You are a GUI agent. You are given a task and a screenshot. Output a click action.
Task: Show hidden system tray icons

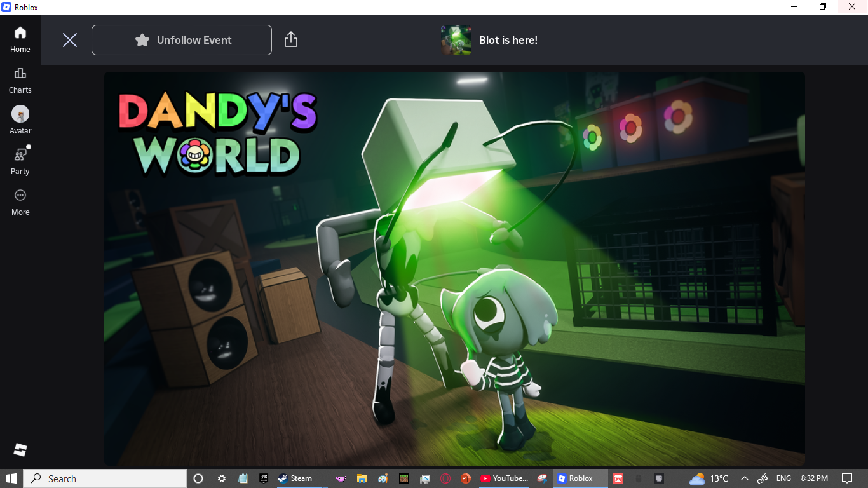(x=745, y=478)
